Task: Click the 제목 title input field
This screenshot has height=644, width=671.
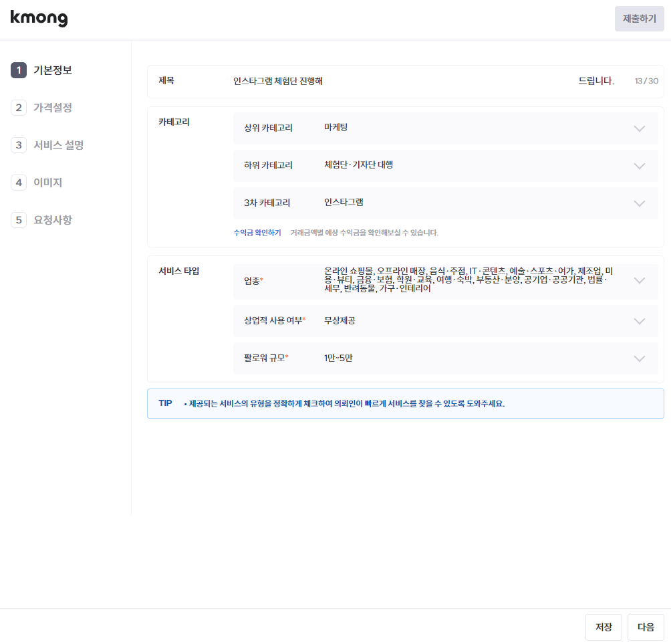Action: pos(402,81)
